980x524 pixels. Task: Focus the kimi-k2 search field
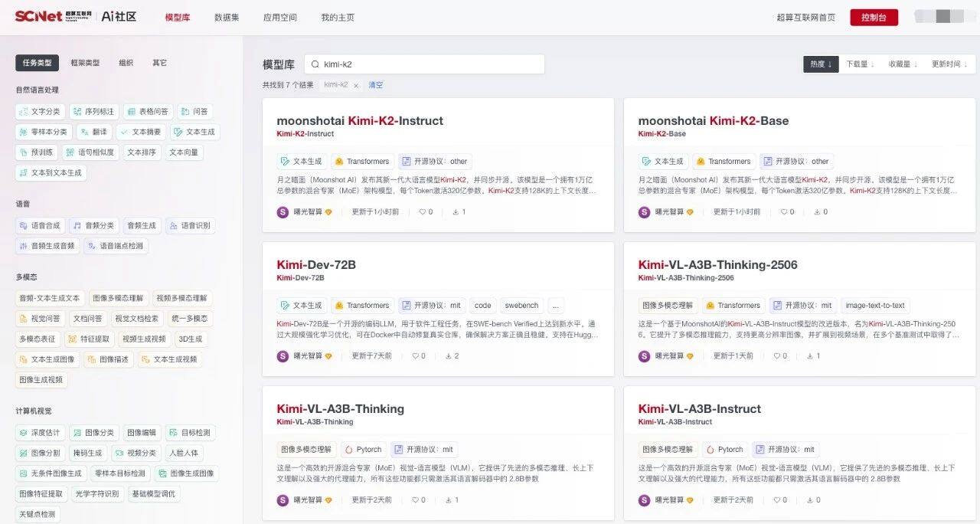tap(424, 64)
